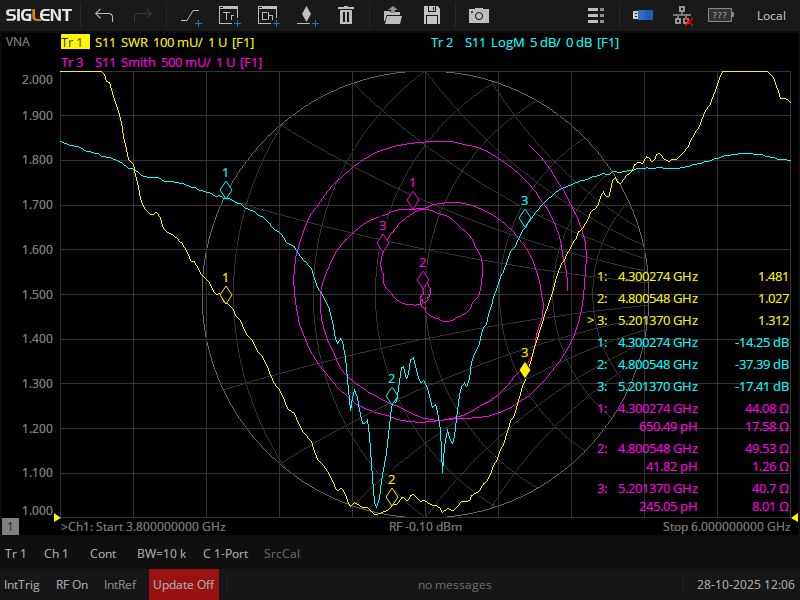The image size is (800, 600).
Task: Open the main menu list icon
Action: 596,15
